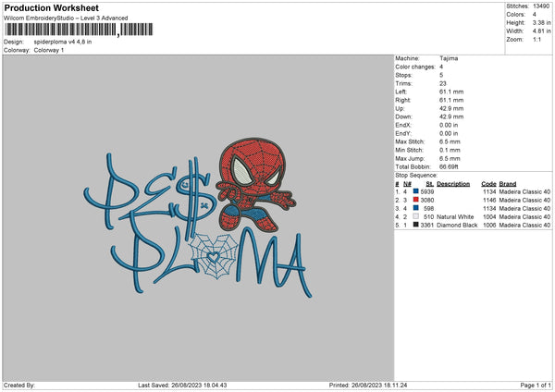Click the 'Created By:' label
555x392 pixels.
(x=19, y=386)
